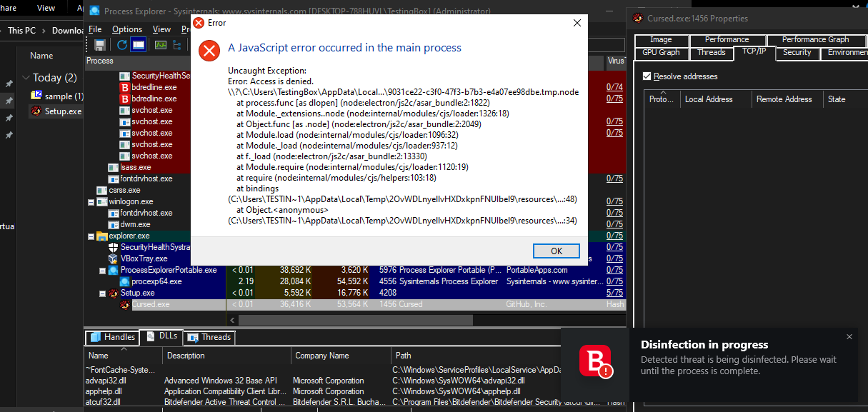
Task: Open the View menu in Process Explorer
Action: [x=161, y=29]
